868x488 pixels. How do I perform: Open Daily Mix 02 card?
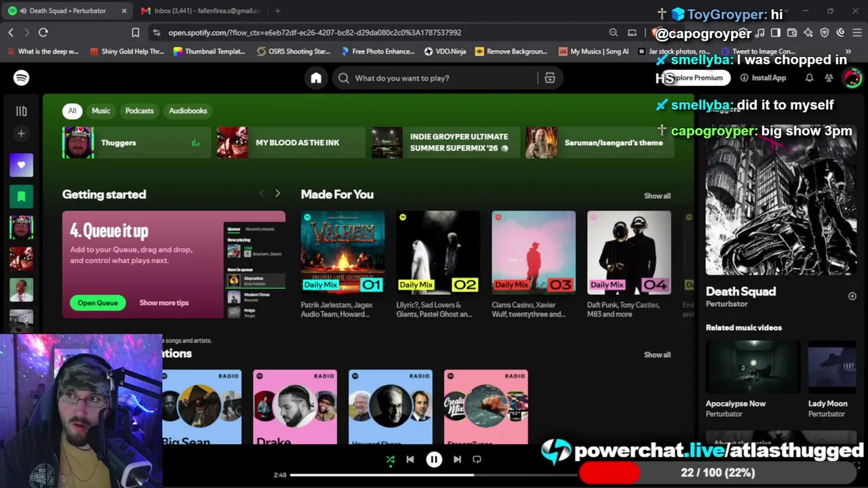[x=438, y=264]
